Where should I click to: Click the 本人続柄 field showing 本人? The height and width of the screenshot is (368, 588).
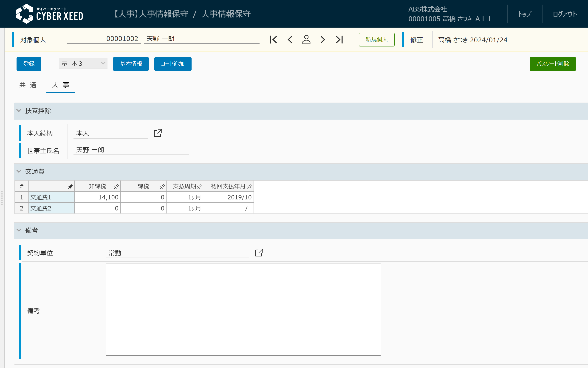(x=110, y=133)
